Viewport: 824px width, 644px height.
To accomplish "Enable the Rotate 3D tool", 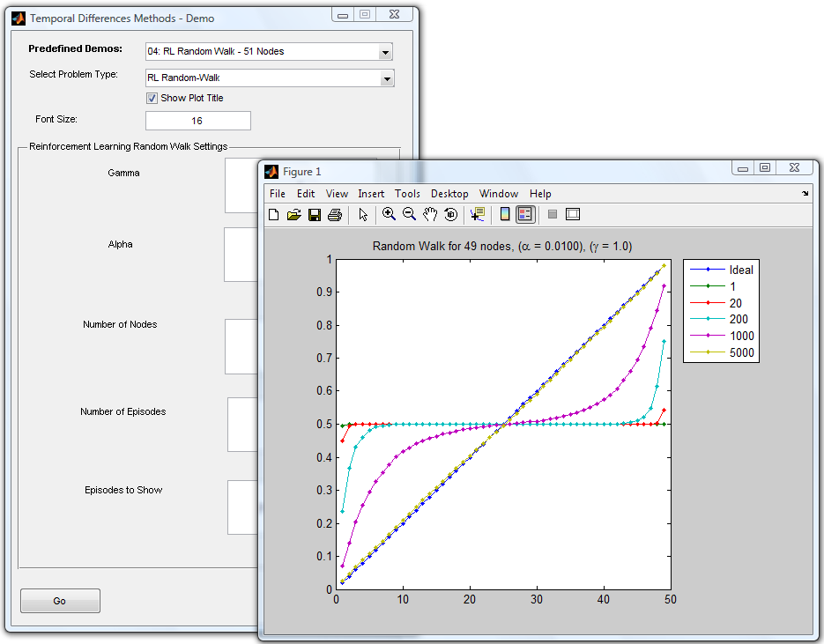I will 450,214.
